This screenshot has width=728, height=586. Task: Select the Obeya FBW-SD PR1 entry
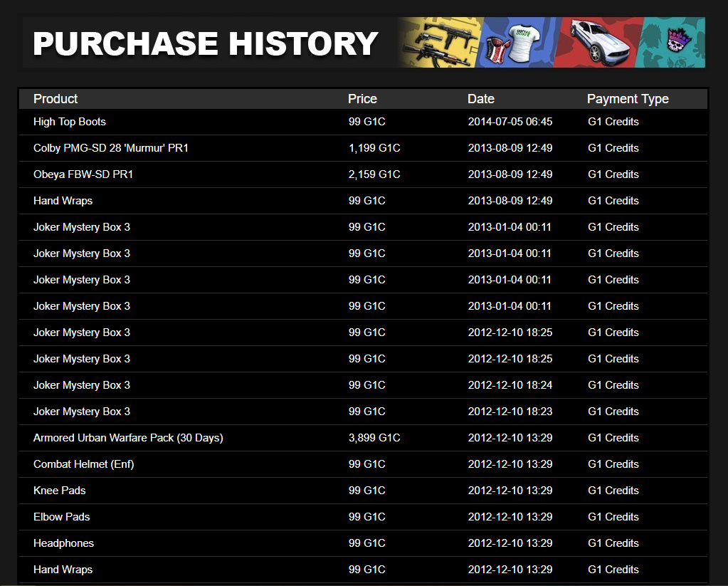coord(83,174)
